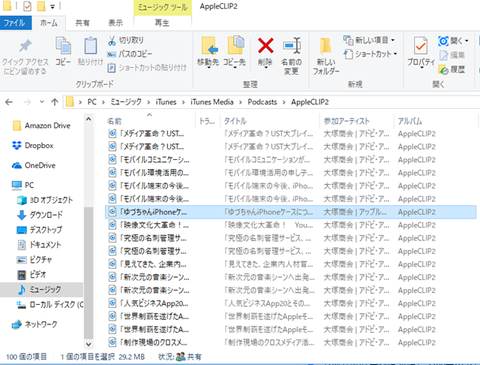
Task: Switch to the Home tab
Action: click(x=49, y=23)
